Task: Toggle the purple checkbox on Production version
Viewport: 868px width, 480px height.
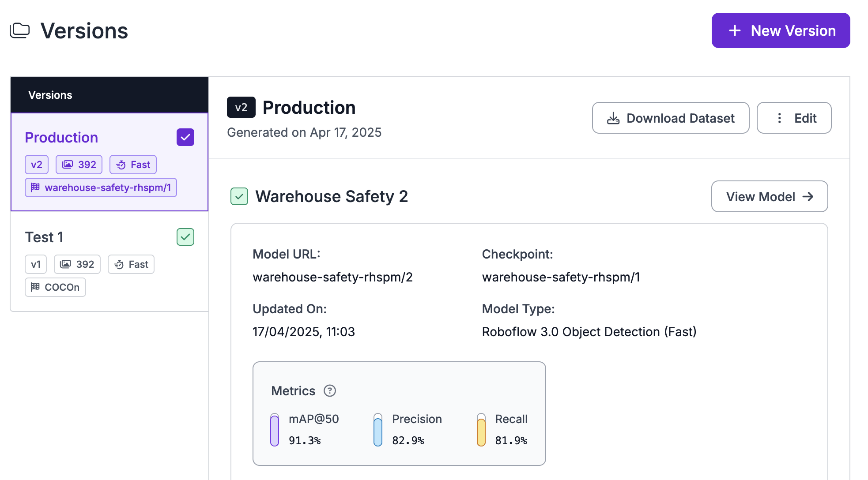Action: point(185,137)
